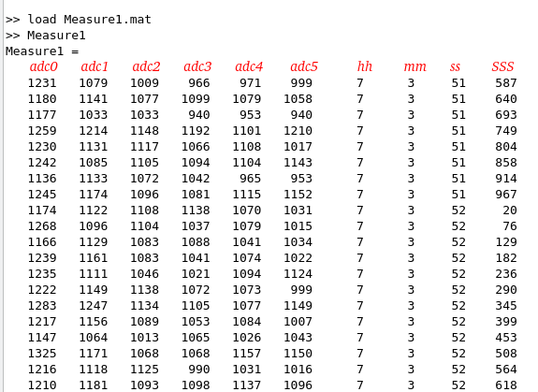Click the ss column header
Screen dimensions: 538x392
coord(455,66)
